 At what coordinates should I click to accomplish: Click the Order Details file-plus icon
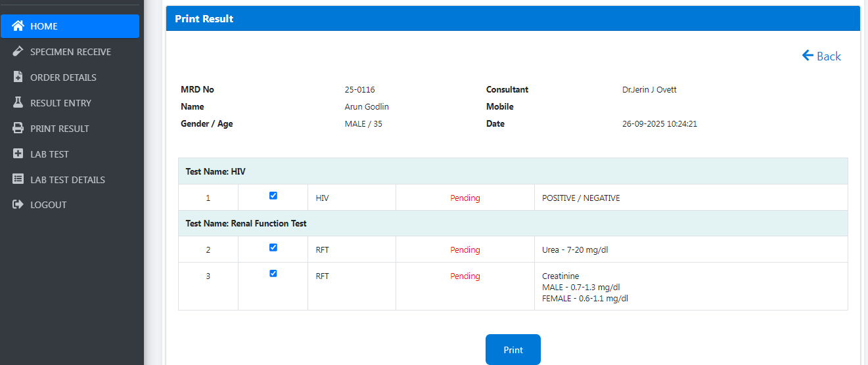tap(18, 77)
